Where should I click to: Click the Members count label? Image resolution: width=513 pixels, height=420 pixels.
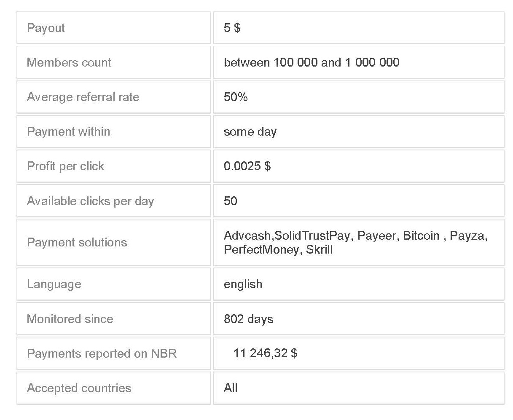point(69,62)
